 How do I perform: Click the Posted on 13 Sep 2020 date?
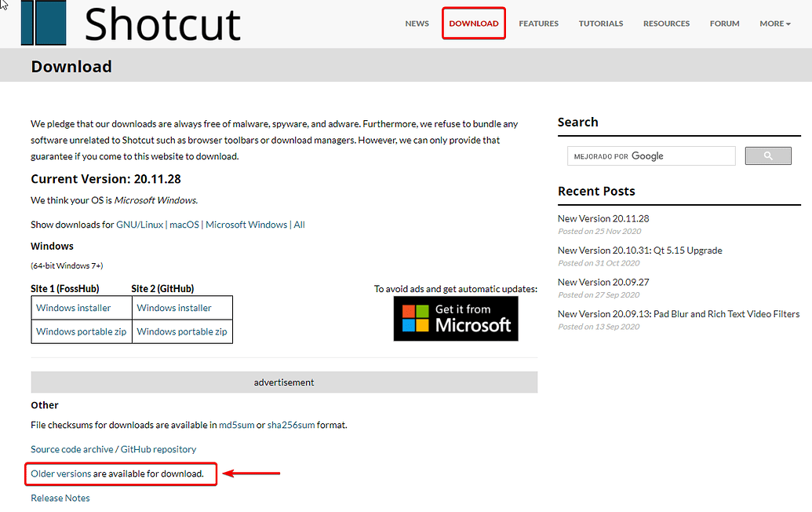click(599, 327)
